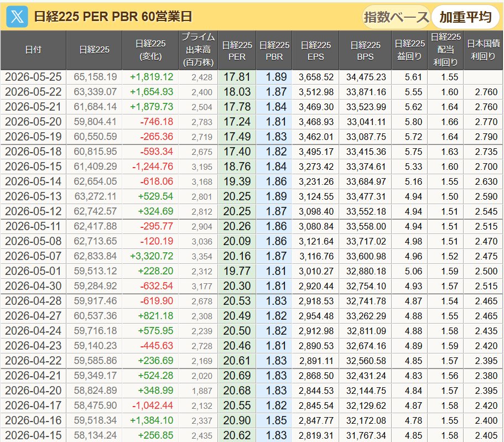This screenshot has width=504, height=442.
Task: Click the BPS value 31,767.34
Action: [366, 435]
